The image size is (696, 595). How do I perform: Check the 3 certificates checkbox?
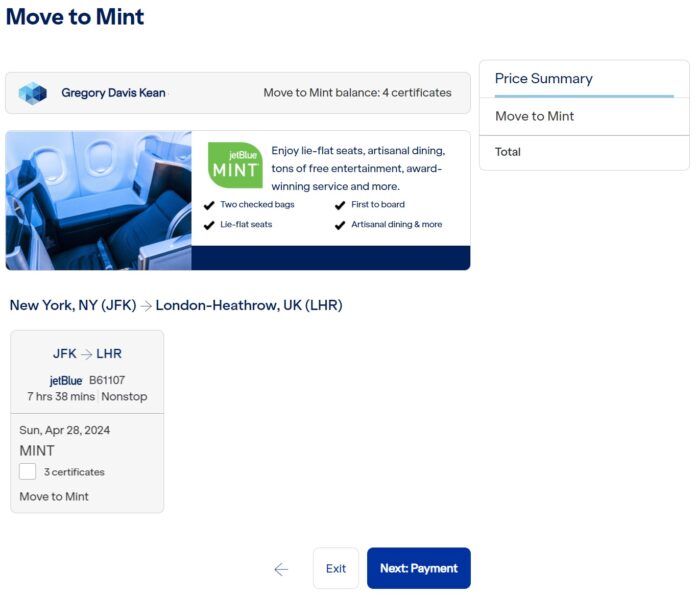[x=28, y=471]
